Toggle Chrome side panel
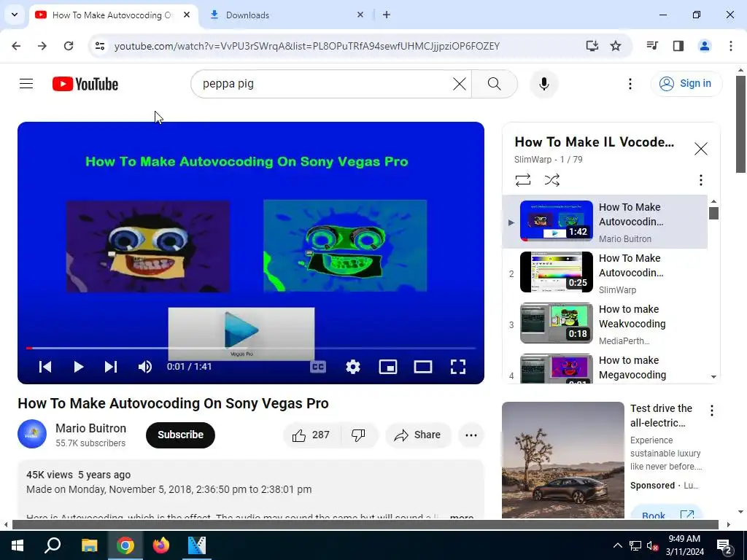 coord(678,46)
